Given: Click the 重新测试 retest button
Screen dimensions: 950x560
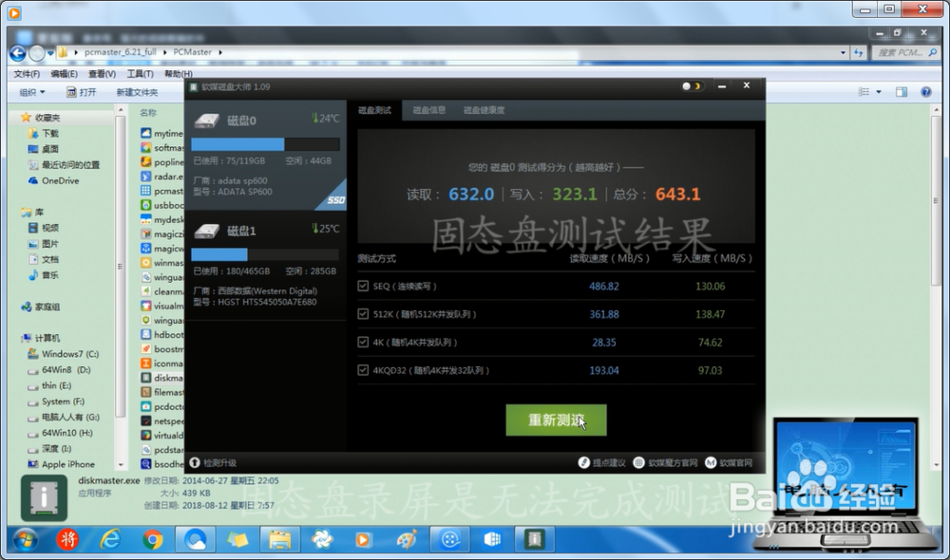Looking at the screenshot, I should [x=556, y=420].
